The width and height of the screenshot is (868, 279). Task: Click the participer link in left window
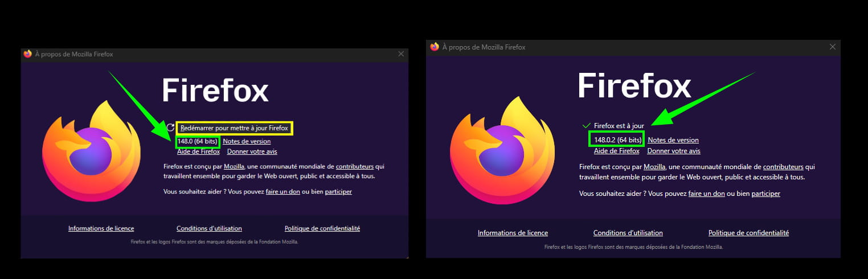(338, 191)
